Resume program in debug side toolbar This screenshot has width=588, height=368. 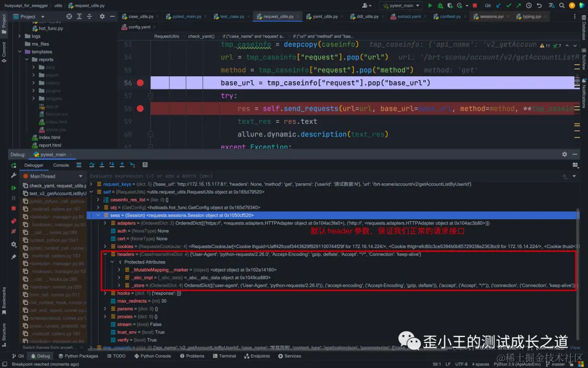14,188
